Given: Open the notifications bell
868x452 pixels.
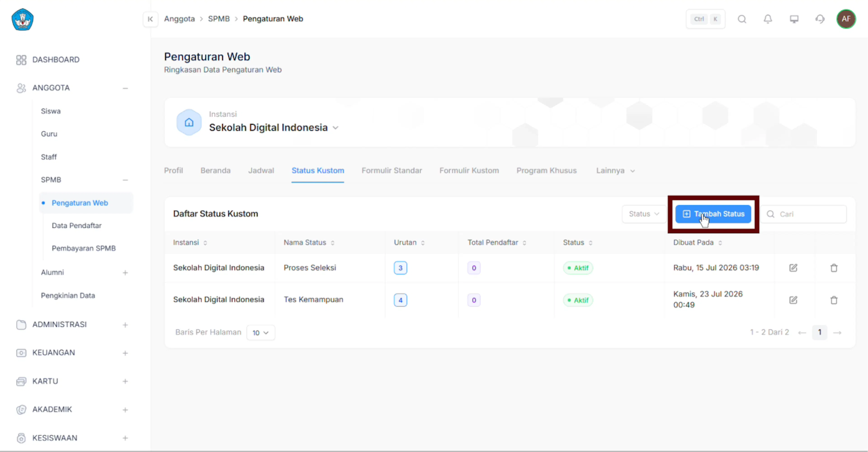Looking at the screenshot, I should [768, 19].
